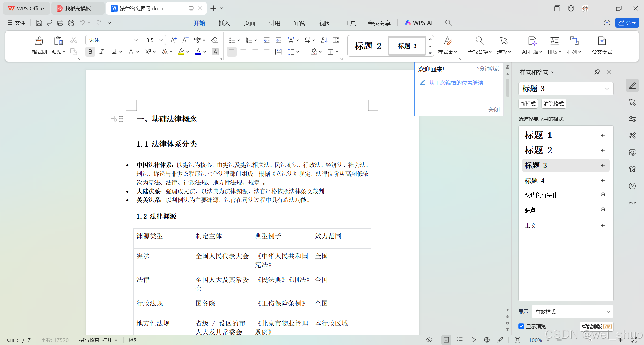644x345 pixels.
Task: Select the Format Painter tool
Action: point(39,45)
